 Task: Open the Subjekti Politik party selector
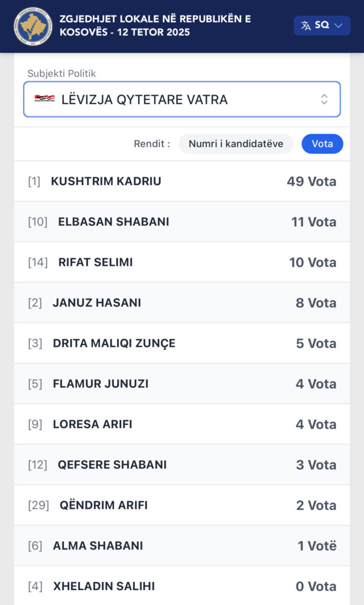coord(181,99)
